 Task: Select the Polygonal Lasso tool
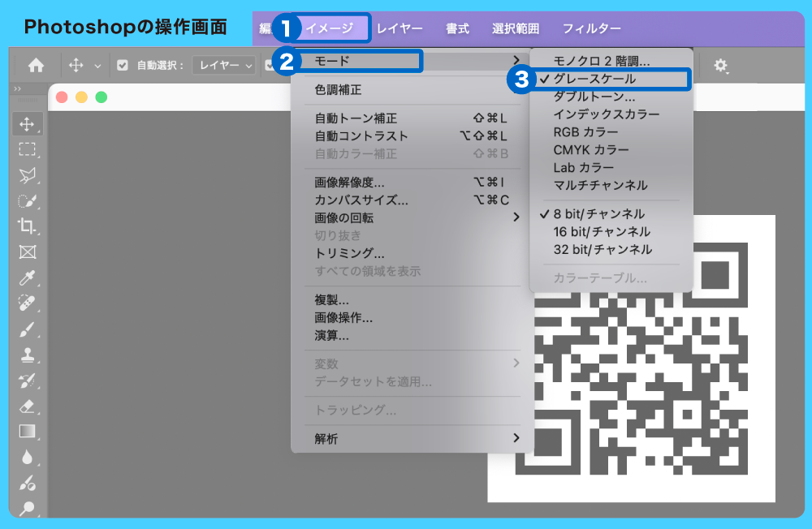(x=27, y=175)
